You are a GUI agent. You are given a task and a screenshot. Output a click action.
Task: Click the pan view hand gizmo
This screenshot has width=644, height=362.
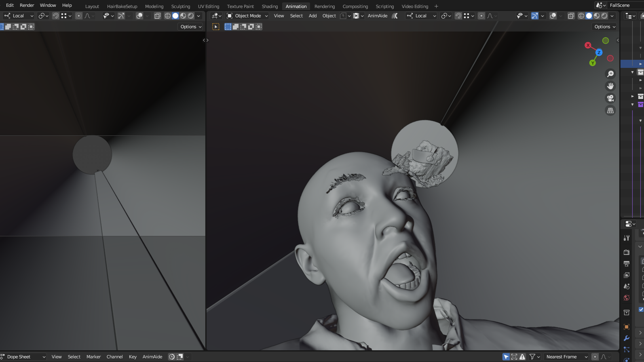click(610, 86)
